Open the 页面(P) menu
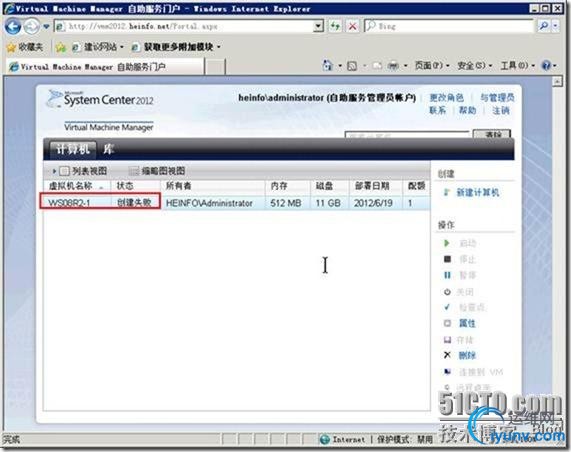 pos(432,66)
